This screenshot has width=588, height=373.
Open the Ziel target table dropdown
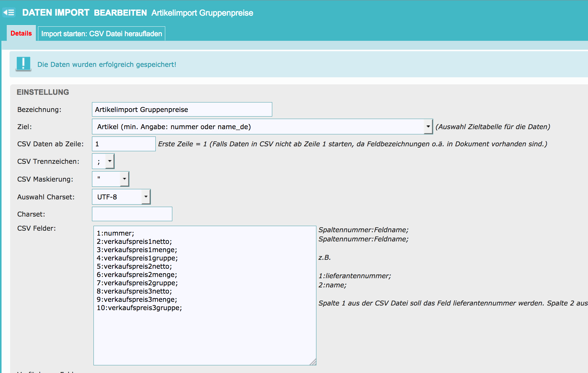click(x=262, y=127)
